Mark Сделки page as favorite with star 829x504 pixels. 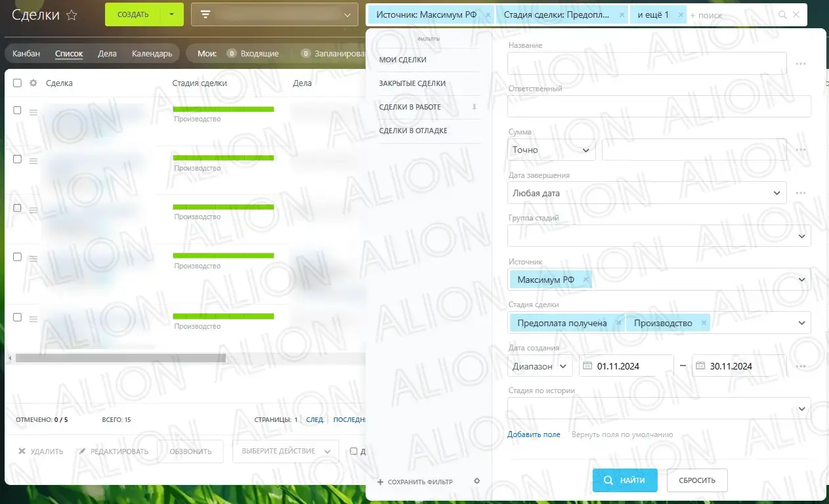click(x=72, y=15)
